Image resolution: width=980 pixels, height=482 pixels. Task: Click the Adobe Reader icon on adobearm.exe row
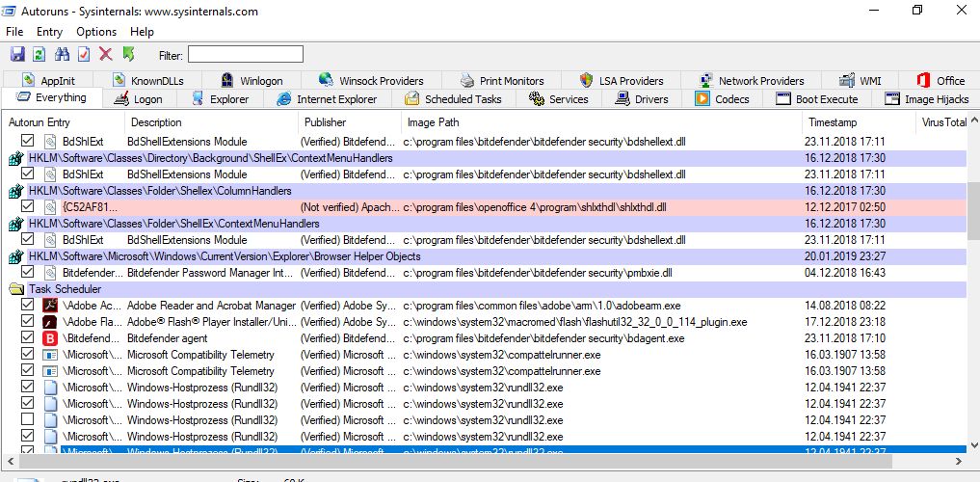pos(50,306)
